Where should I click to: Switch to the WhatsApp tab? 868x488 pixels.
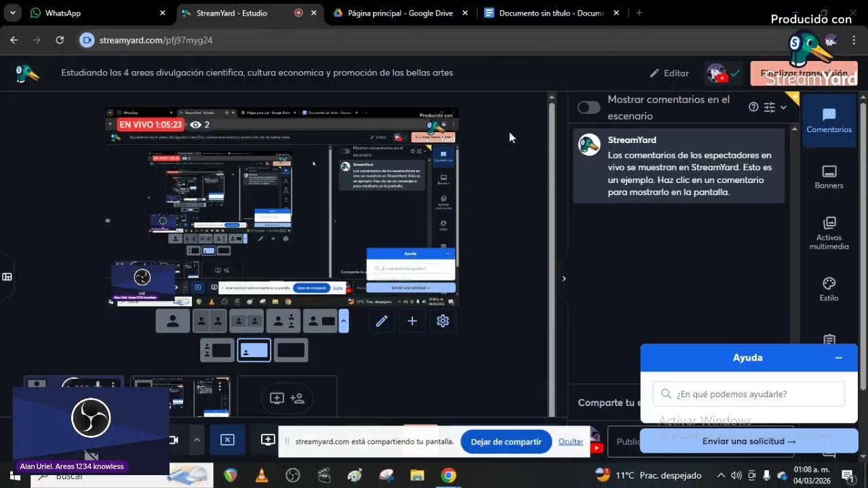[98, 13]
